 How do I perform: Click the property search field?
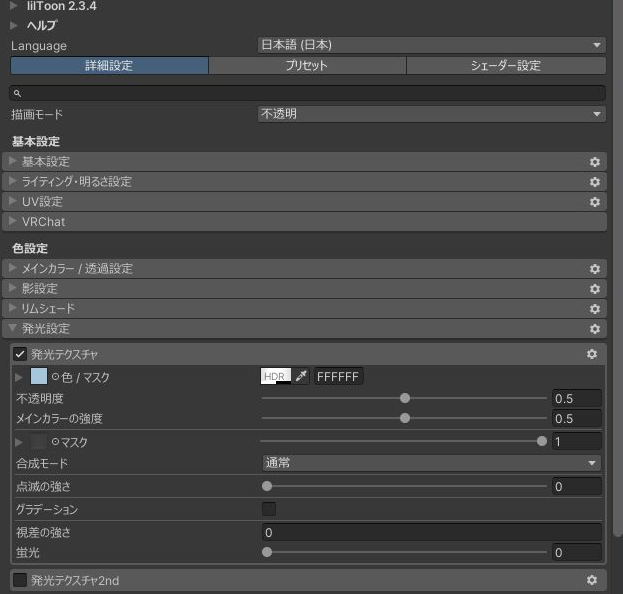click(x=307, y=93)
